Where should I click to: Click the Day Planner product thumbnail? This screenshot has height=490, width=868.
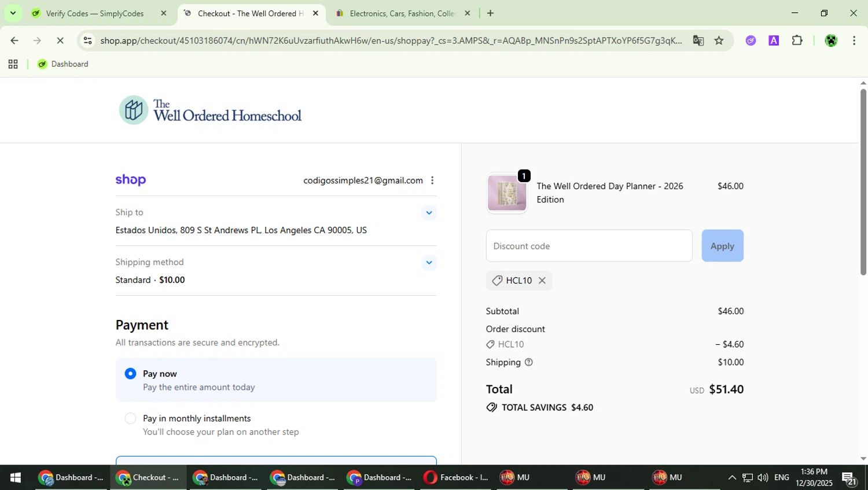click(x=507, y=193)
